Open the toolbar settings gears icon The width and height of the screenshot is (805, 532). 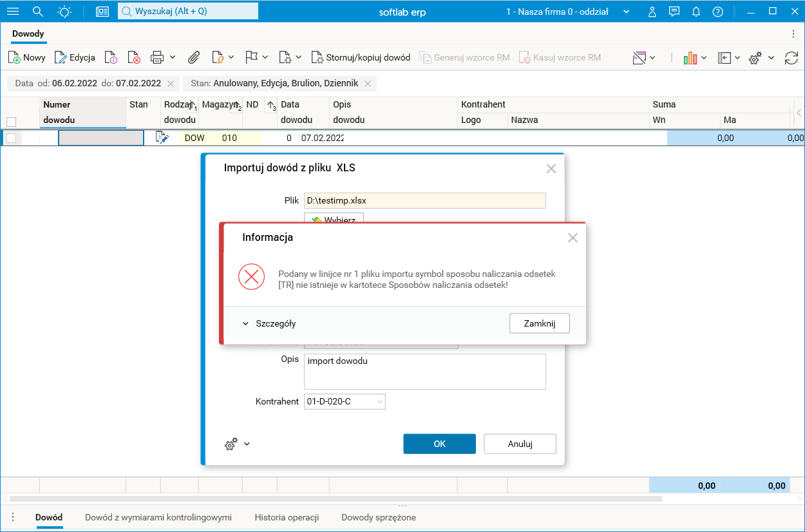point(755,57)
